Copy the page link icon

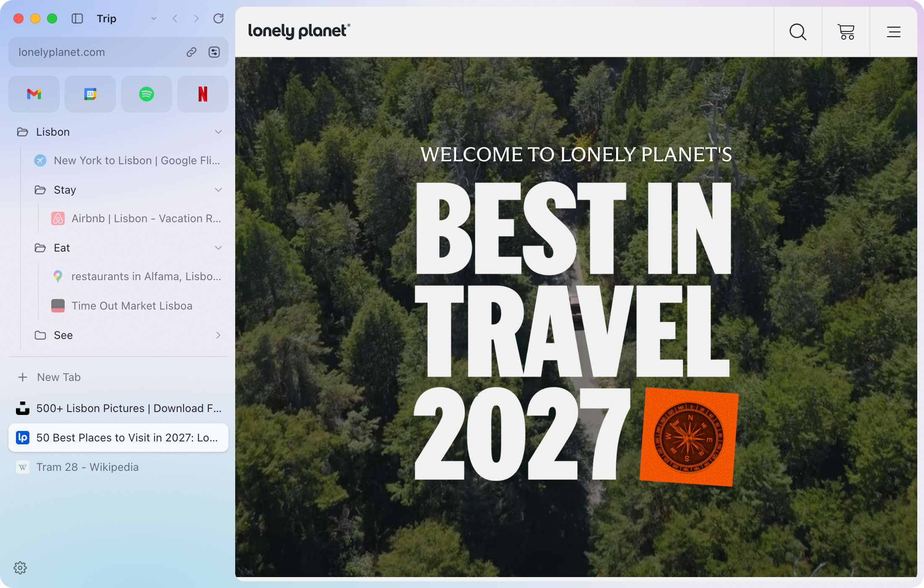click(x=192, y=52)
